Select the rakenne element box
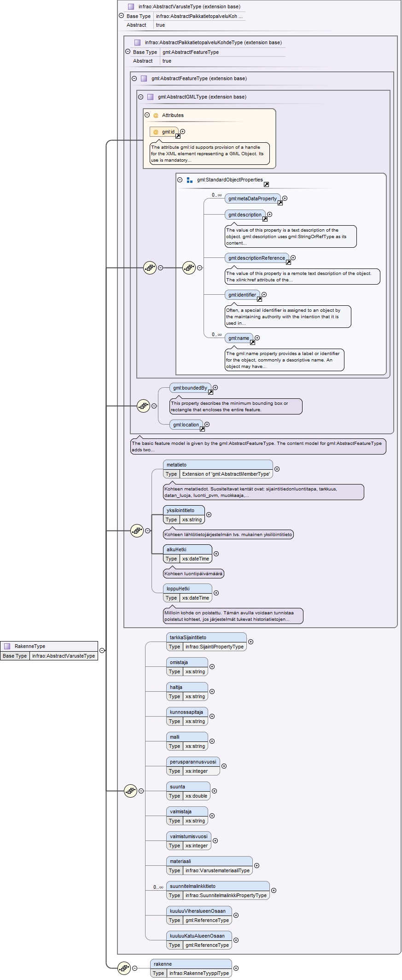The height and width of the screenshot is (980, 402). tap(191, 968)
